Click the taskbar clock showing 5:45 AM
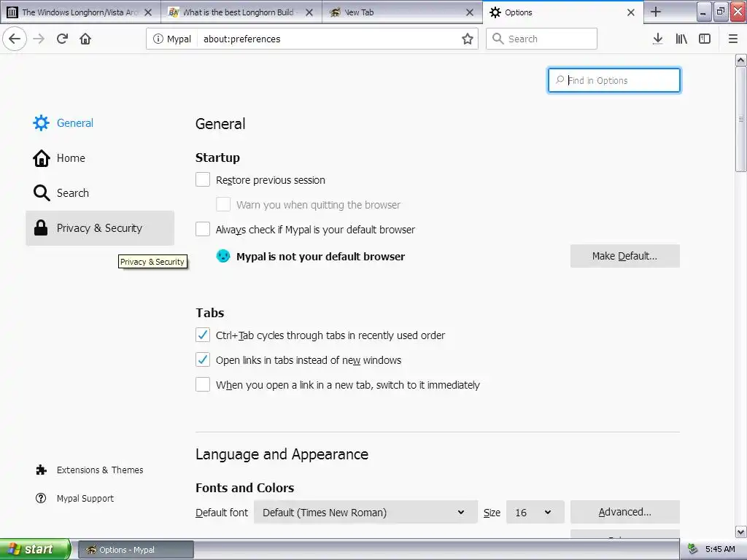The width and height of the screenshot is (747, 560). (720, 549)
